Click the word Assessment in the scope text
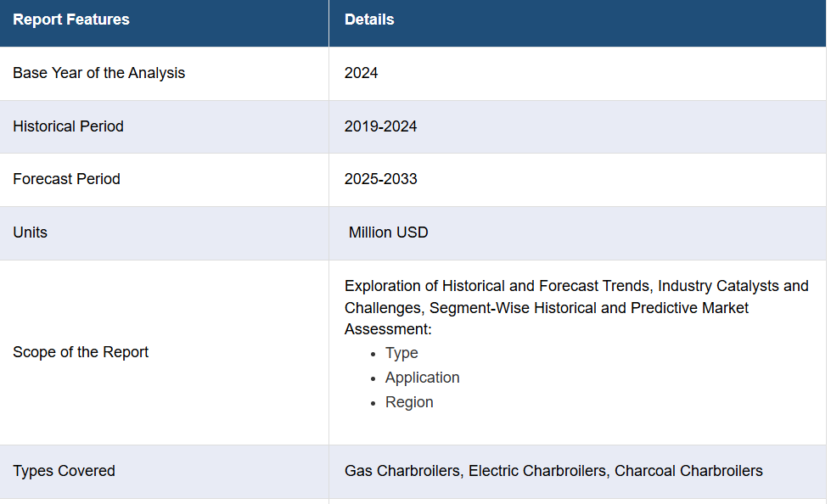The height and width of the screenshot is (504, 831). pos(386,329)
